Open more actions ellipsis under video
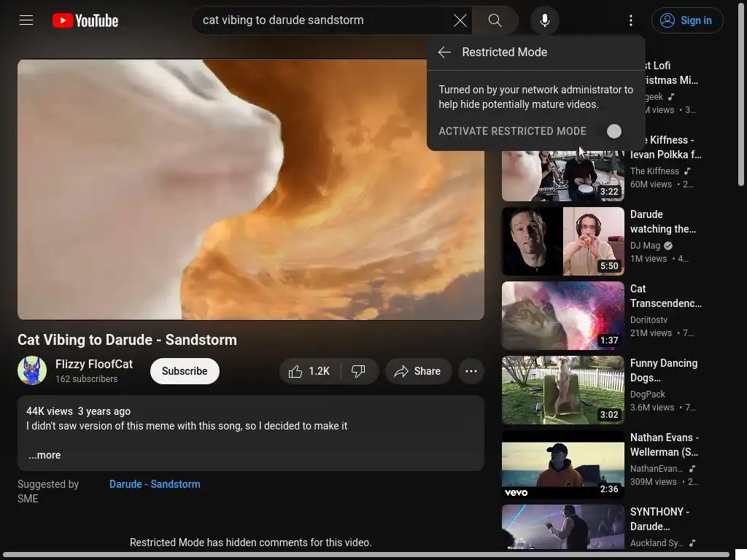The width and height of the screenshot is (747, 560). [x=471, y=371]
